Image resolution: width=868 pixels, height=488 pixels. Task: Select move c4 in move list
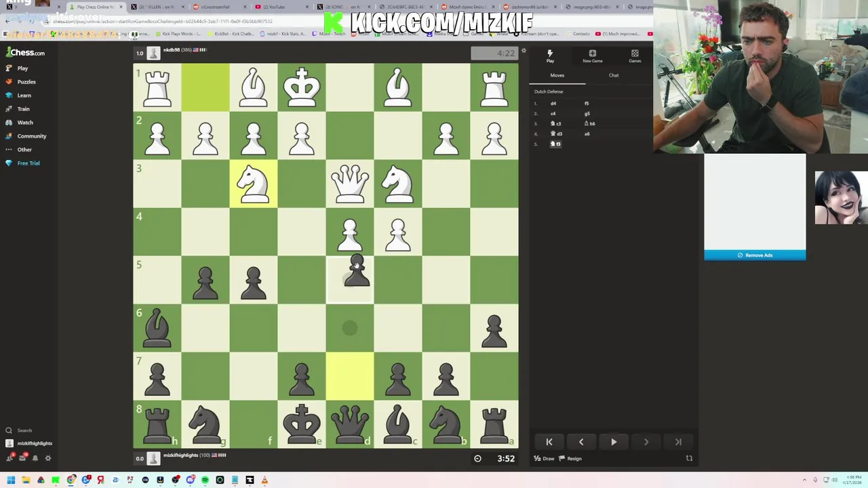(553, 114)
